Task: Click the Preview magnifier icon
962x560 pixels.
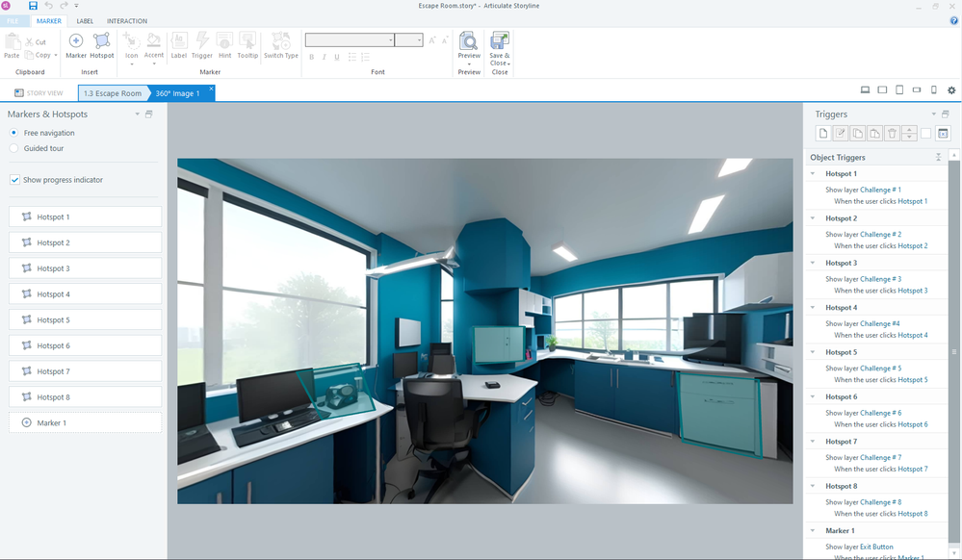Action: click(x=469, y=41)
